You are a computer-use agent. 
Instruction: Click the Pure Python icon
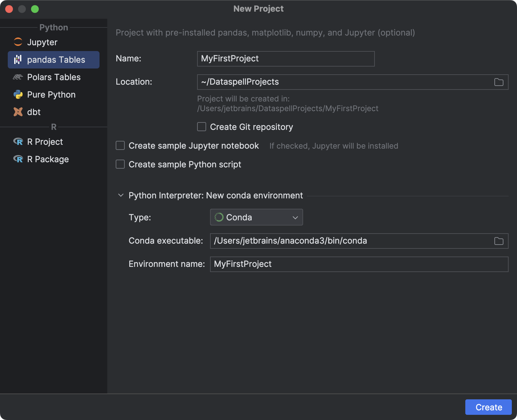tap(18, 94)
